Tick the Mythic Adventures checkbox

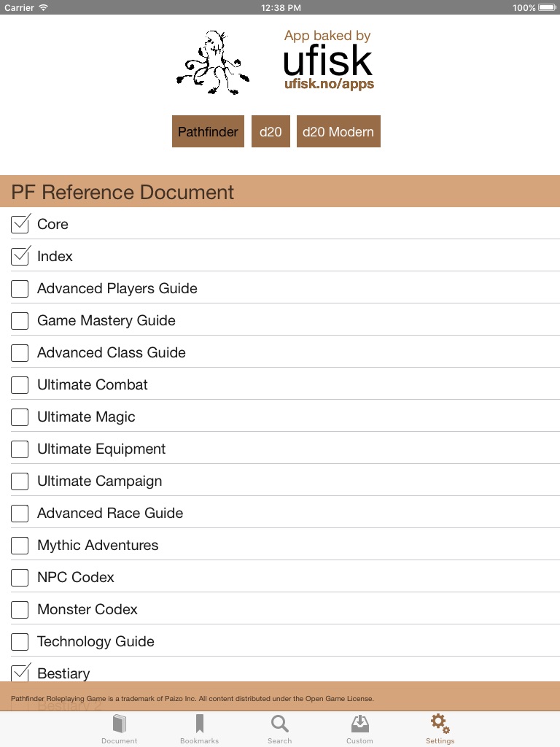pyautogui.click(x=20, y=546)
